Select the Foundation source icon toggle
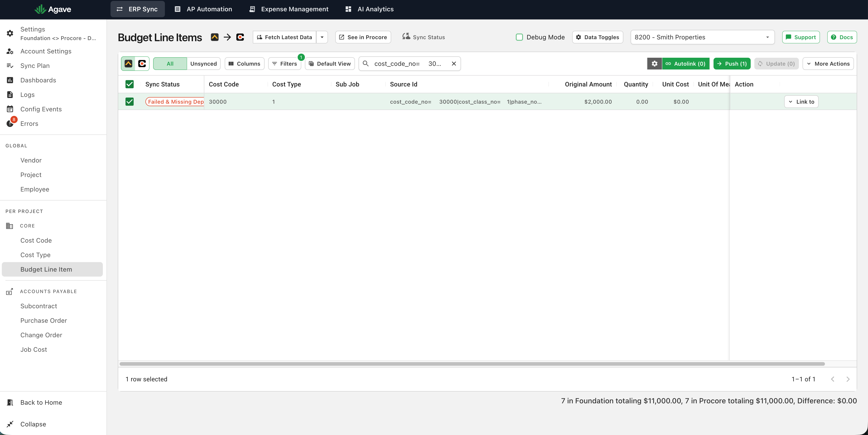The width and height of the screenshot is (868, 435). [128, 64]
